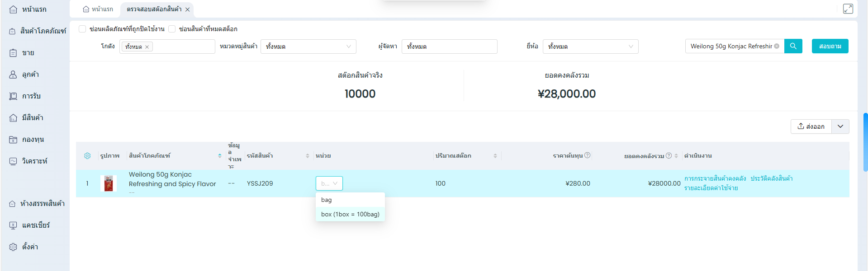This screenshot has height=271, width=868.
Task: Expand the export options arrow
Action: coord(840,126)
